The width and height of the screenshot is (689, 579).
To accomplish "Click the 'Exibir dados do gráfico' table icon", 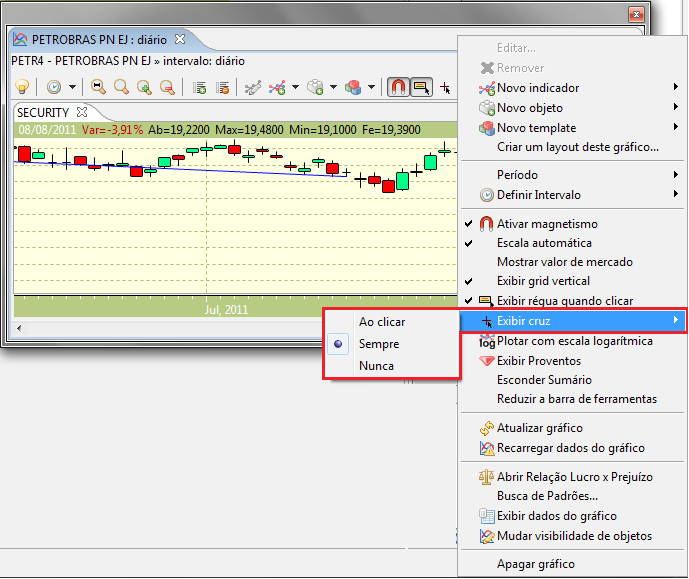I will coord(486,516).
